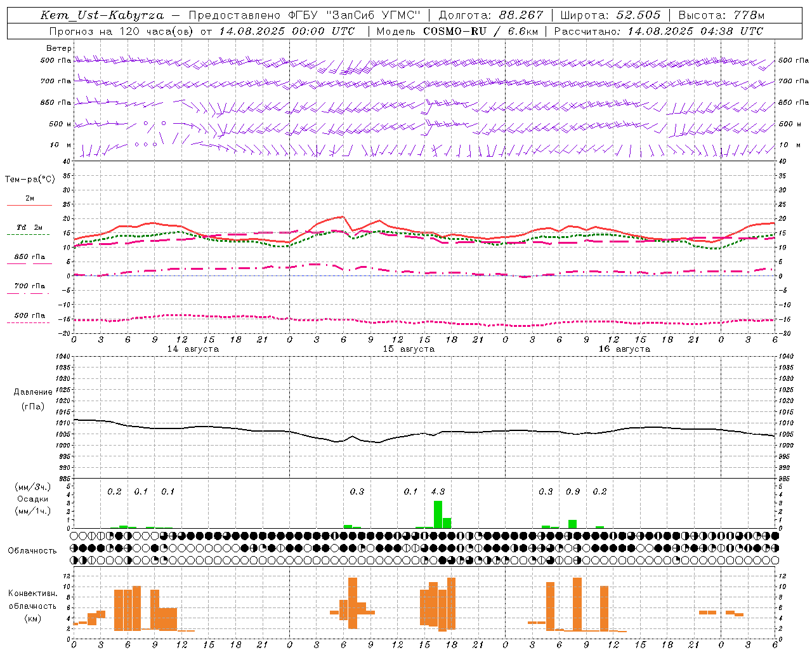Click the 14 августа date label
812x650 pixels.
(193, 349)
